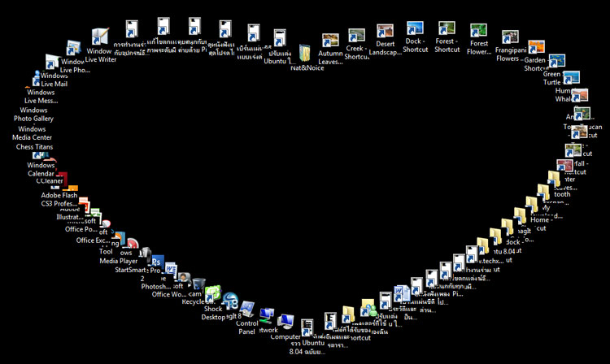Image resolution: width=610 pixels, height=364 pixels.
Task: Select the Adobe Flash CS3 Profes... label
Action: click(x=59, y=200)
